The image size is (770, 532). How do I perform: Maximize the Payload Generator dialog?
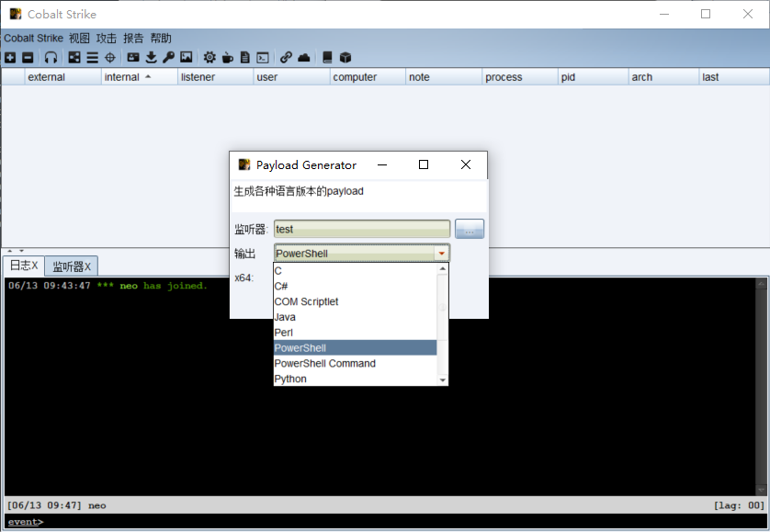(x=424, y=164)
